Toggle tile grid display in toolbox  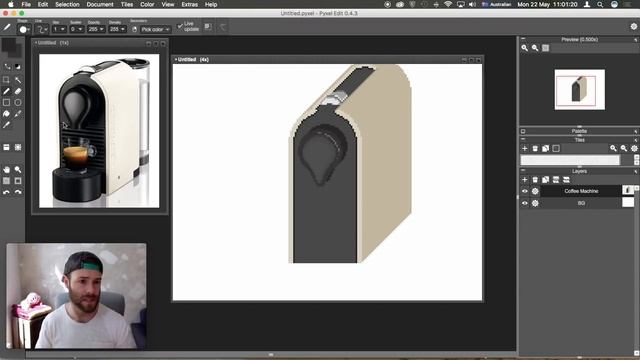(x=18, y=181)
